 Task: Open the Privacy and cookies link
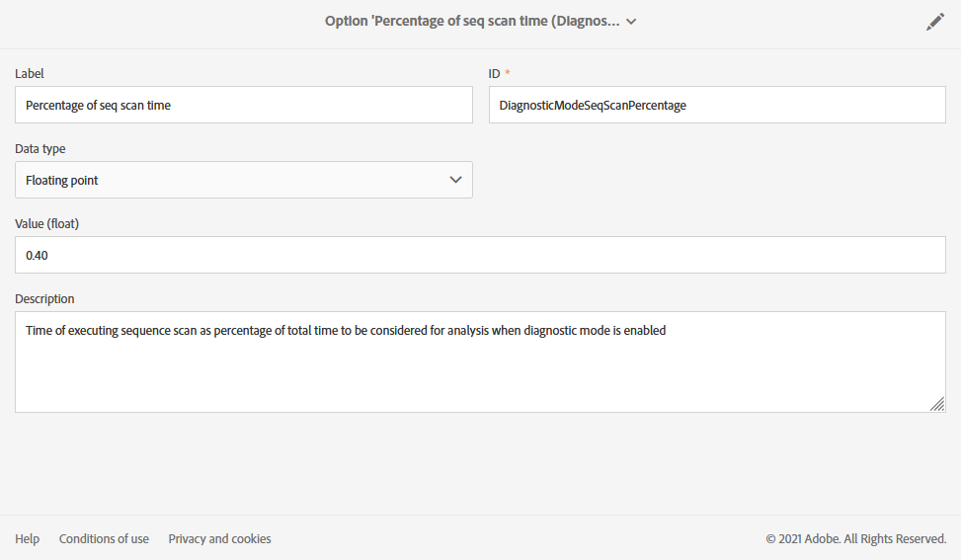pyautogui.click(x=219, y=538)
